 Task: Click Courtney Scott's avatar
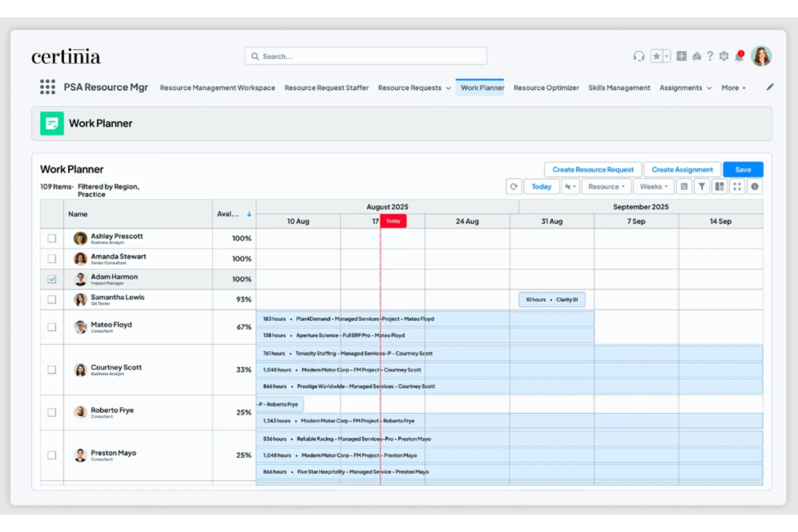80,370
